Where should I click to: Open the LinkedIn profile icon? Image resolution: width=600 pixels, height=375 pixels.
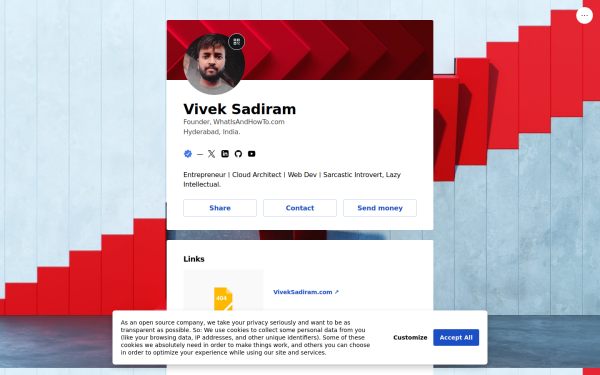pyautogui.click(x=225, y=154)
